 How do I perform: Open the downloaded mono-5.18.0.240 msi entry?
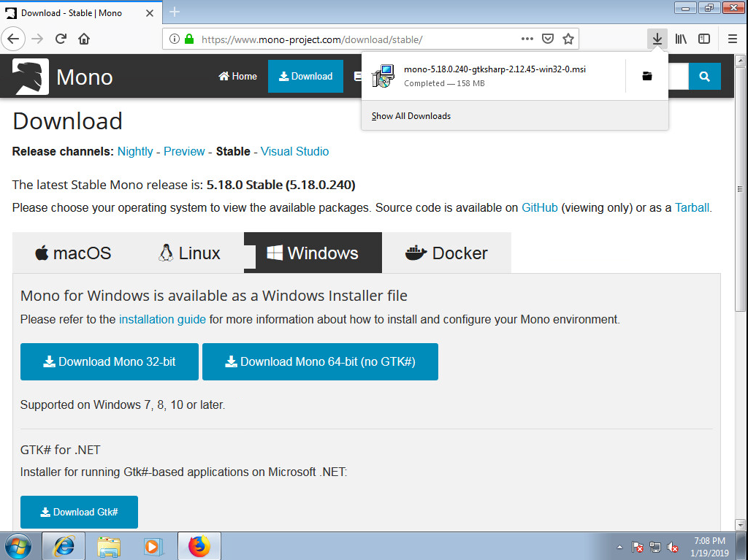tap(494, 77)
